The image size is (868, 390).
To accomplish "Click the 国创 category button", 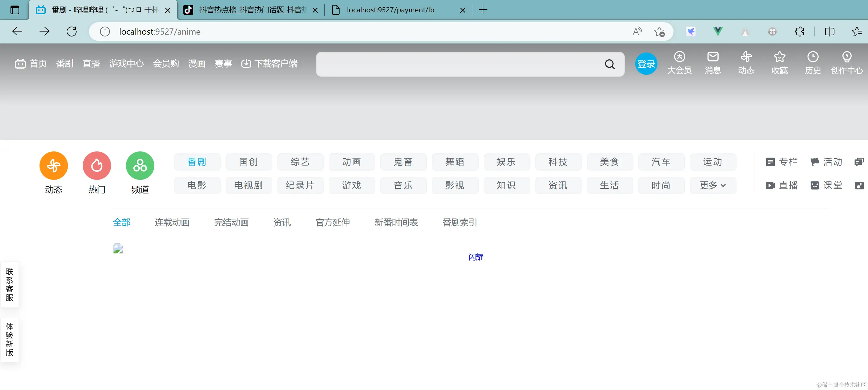I will (x=248, y=162).
